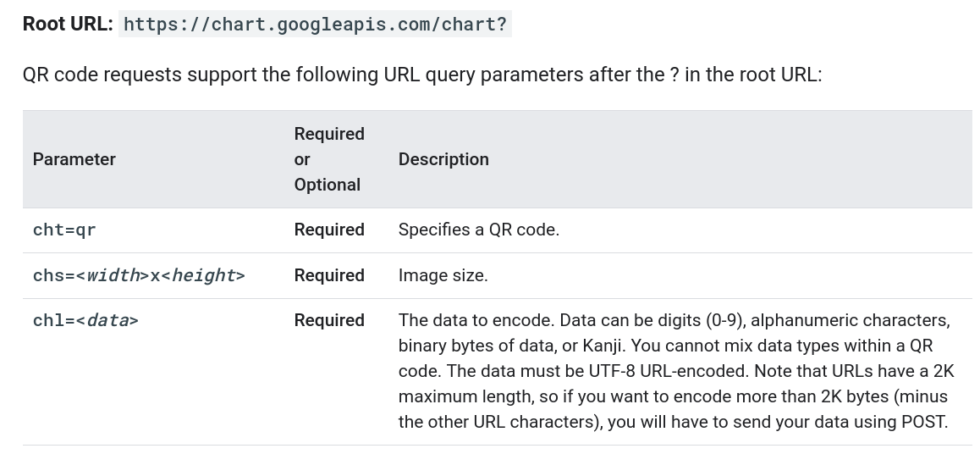980x454 pixels.
Task: Click the "Description" column header
Action: click(x=443, y=159)
